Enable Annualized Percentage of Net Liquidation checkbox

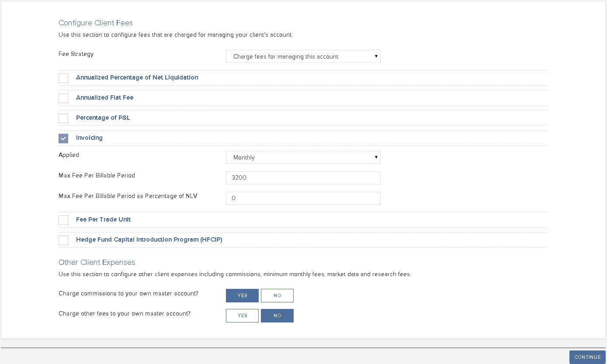click(63, 78)
